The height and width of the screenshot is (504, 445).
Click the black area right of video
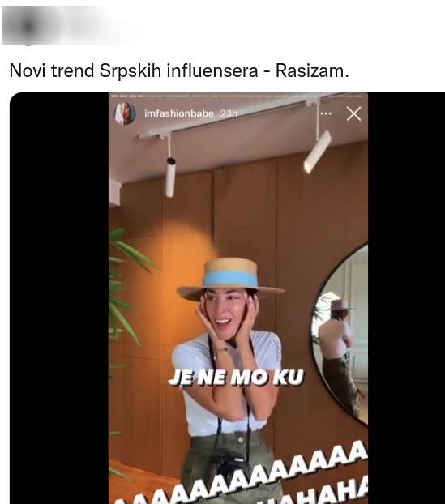406,299
